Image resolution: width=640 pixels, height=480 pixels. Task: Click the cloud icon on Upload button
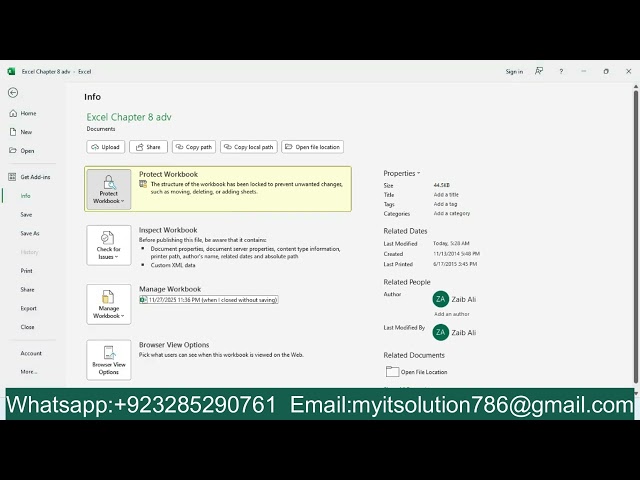(95, 147)
